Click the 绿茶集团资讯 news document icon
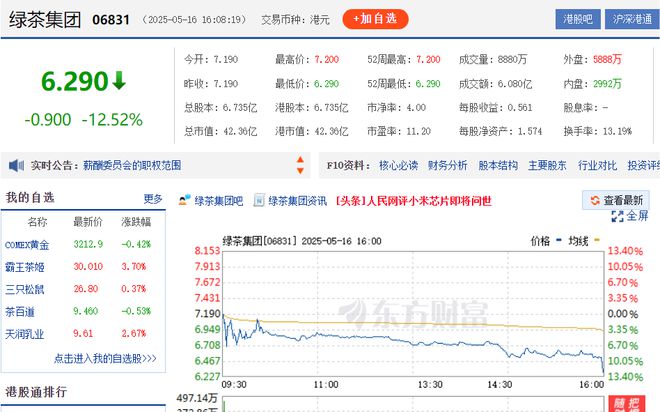 (259, 200)
